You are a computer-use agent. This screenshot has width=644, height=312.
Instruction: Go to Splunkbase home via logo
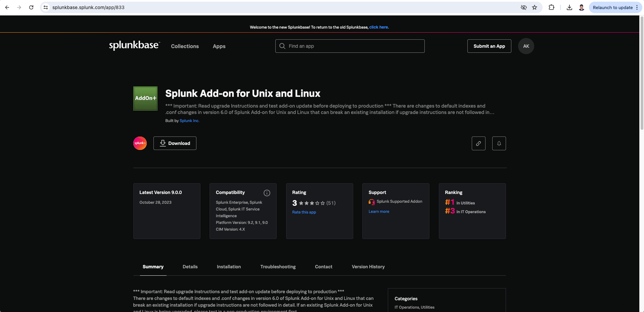pos(134,45)
